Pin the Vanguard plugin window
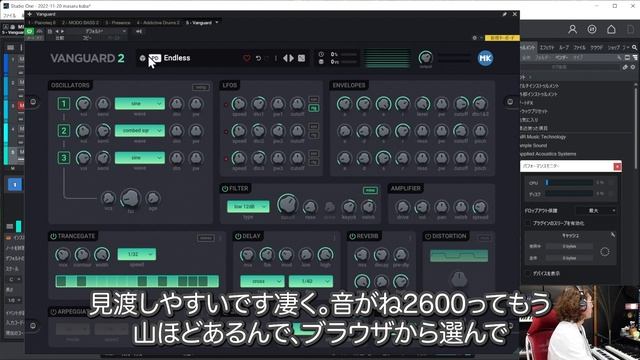The height and width of the screenshot is (360, 640). click(504, 14)
